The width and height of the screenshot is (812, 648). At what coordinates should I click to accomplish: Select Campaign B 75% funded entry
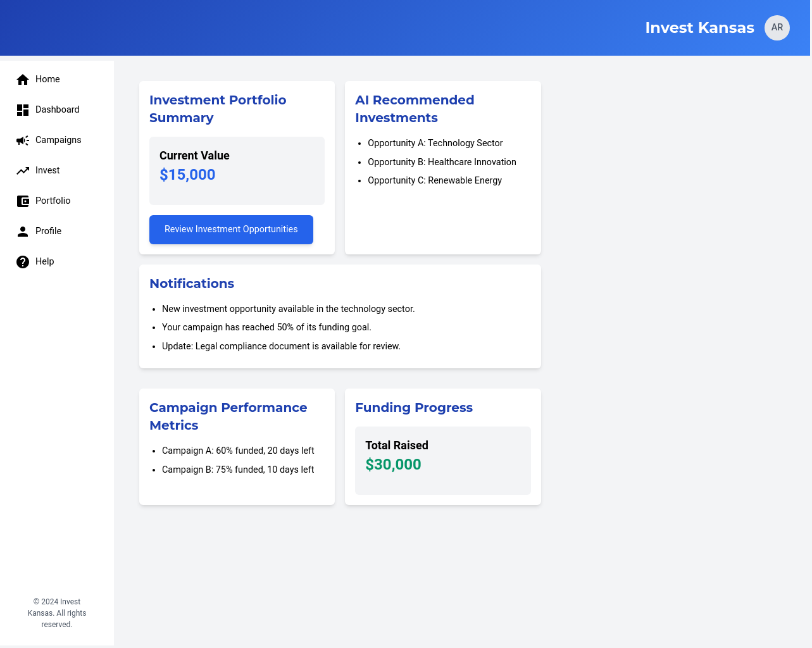point(238,470)
